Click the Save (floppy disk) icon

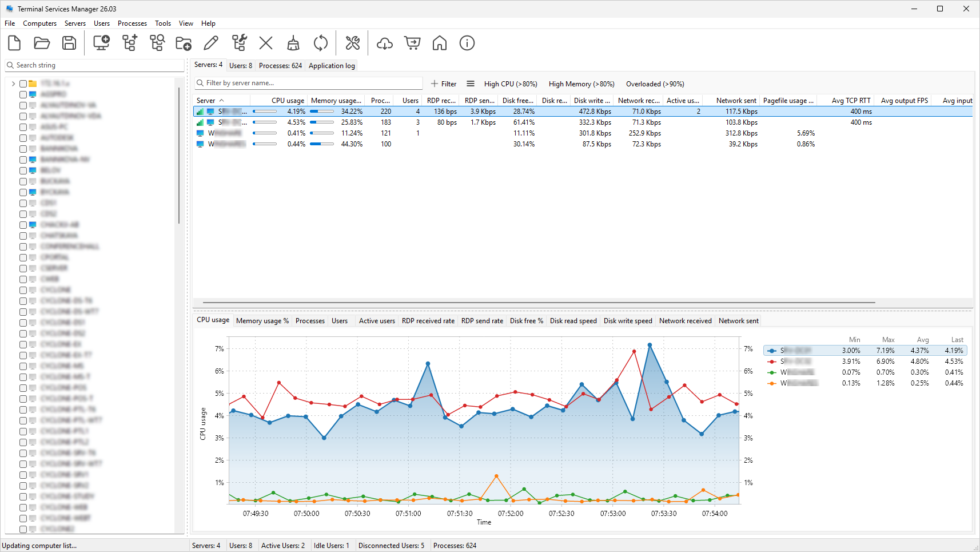click(69, 43)
